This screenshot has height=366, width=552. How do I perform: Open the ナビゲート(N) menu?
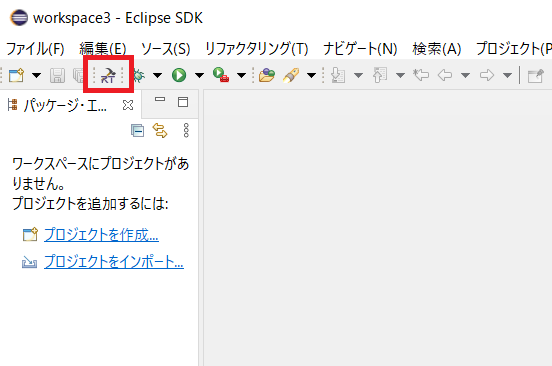[360, 49]
